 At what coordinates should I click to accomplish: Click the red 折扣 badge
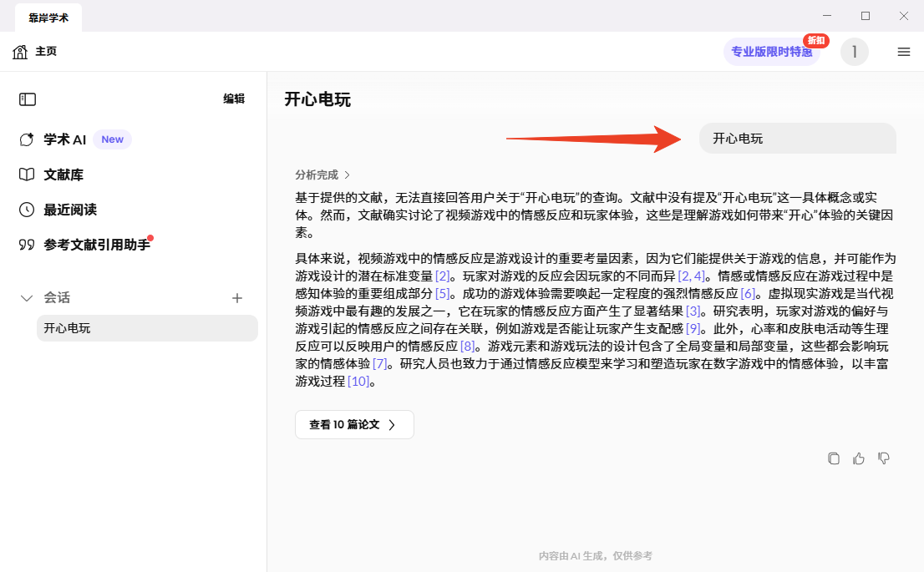(816, 40)
